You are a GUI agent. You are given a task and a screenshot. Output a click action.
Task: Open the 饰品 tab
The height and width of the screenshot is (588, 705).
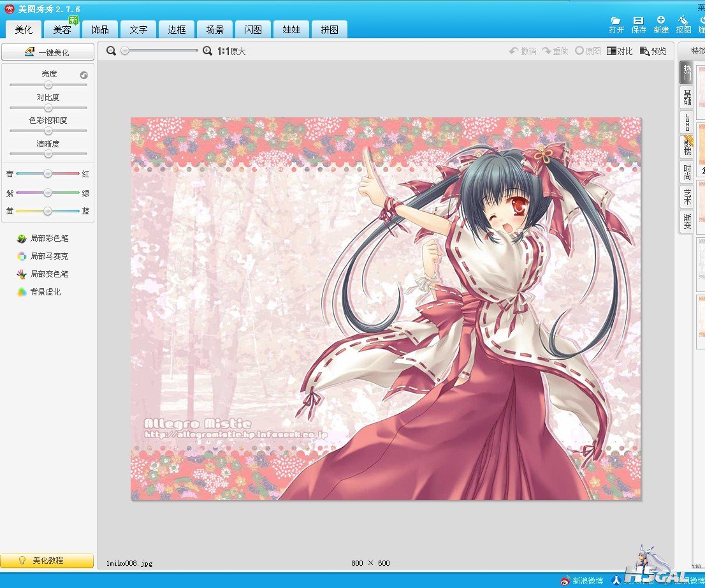[x=100, y=30]
